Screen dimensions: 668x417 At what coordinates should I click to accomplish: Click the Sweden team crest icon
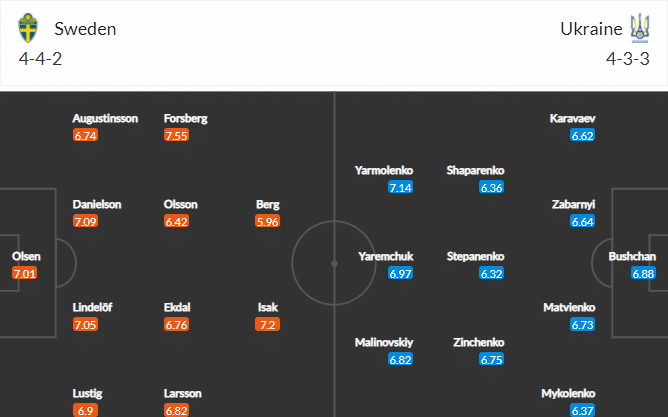point(28,27)
